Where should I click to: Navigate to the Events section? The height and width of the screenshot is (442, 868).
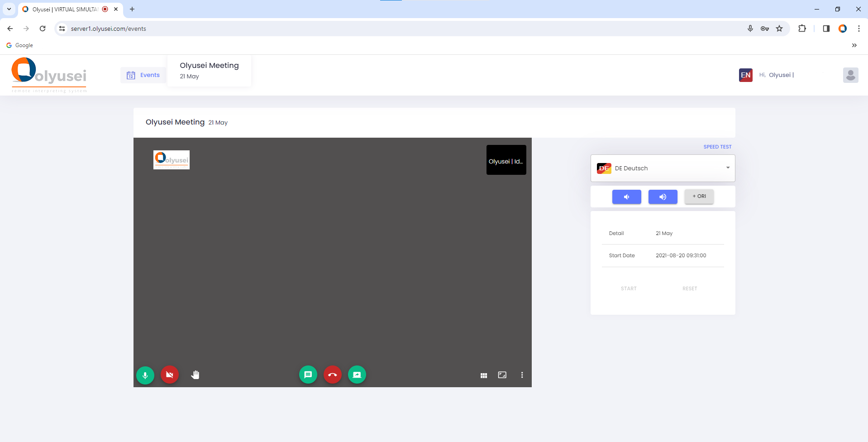coord(143,75)
